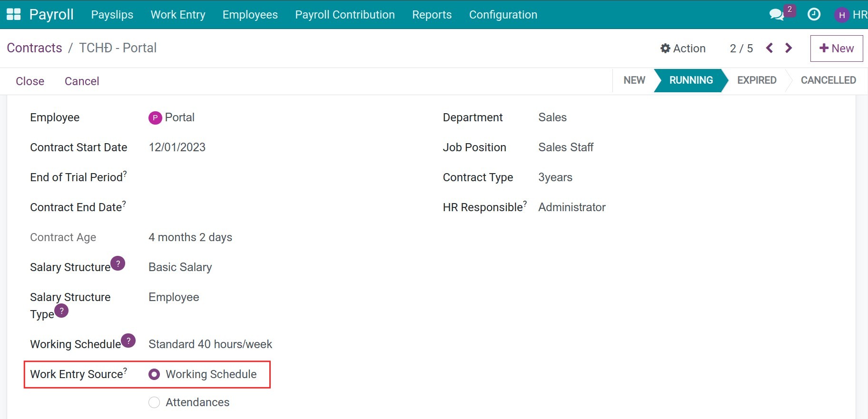The height and width of the screenshot is (419, 868).
Task: Open the apps grid menu icon
Action: pos(14,14)
